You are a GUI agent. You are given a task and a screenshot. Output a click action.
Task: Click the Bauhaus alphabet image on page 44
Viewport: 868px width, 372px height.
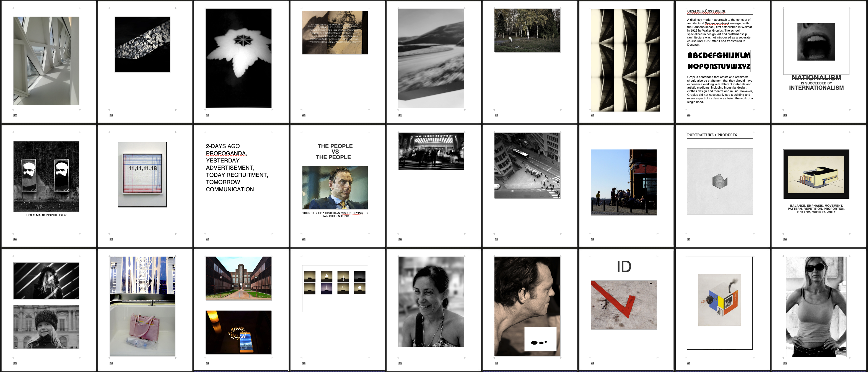pos(719,61)
